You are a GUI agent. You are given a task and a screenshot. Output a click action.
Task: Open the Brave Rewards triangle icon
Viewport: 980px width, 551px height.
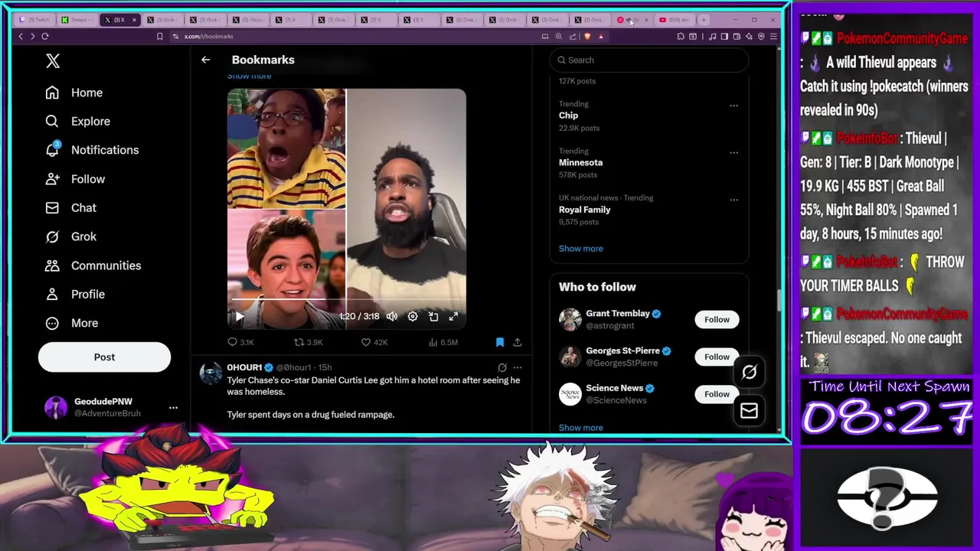click(x=601, y=36)
